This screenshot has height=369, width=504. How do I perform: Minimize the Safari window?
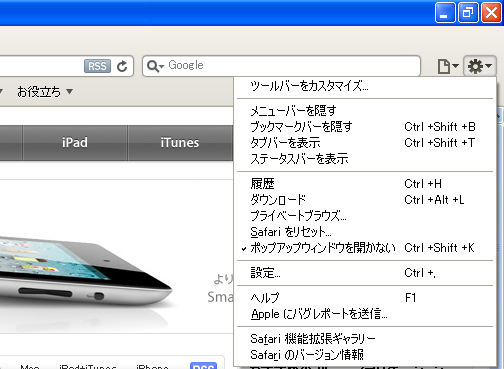[x=445, y=13]
